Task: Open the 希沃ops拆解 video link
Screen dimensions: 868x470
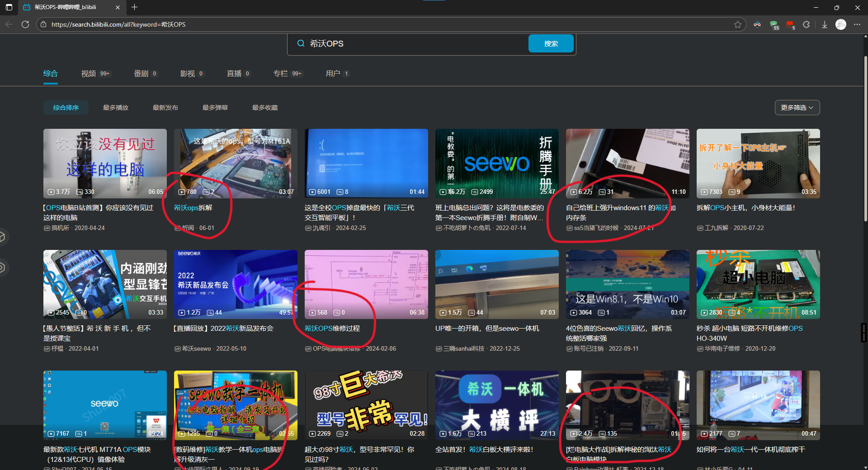Action: point(193,207)
